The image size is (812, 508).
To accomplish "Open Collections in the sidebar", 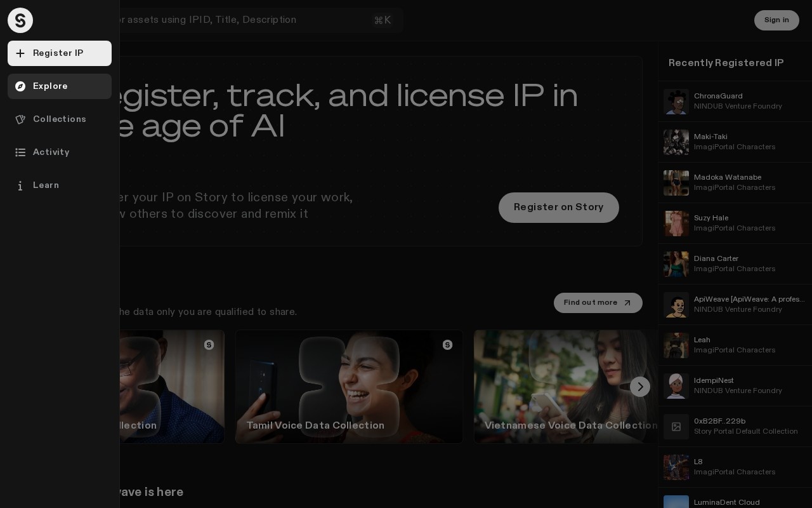I will pyautogui.click(x=60, y=119).
